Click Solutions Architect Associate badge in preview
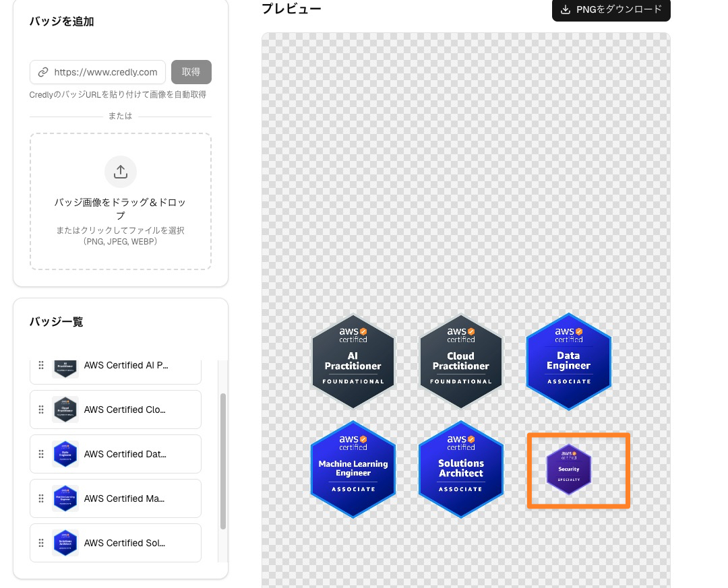Image resolution: width=728 pixels, height=588 pixels. [x=460, y=469]
